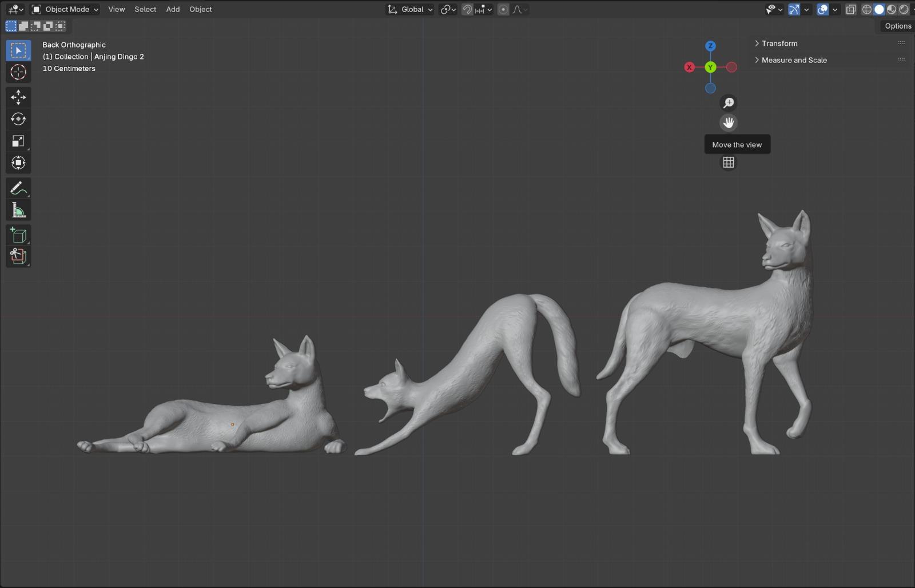The image size is (915, 588).
Task: Choose the 3D Cursor tool
Action: pyautogui.click(x=18, y=72)
